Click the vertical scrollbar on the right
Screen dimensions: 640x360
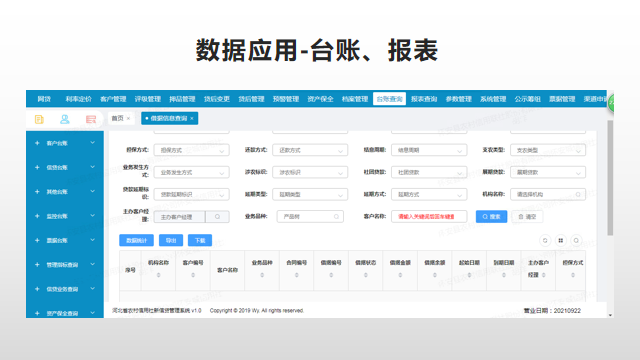(x=610, y=178)
